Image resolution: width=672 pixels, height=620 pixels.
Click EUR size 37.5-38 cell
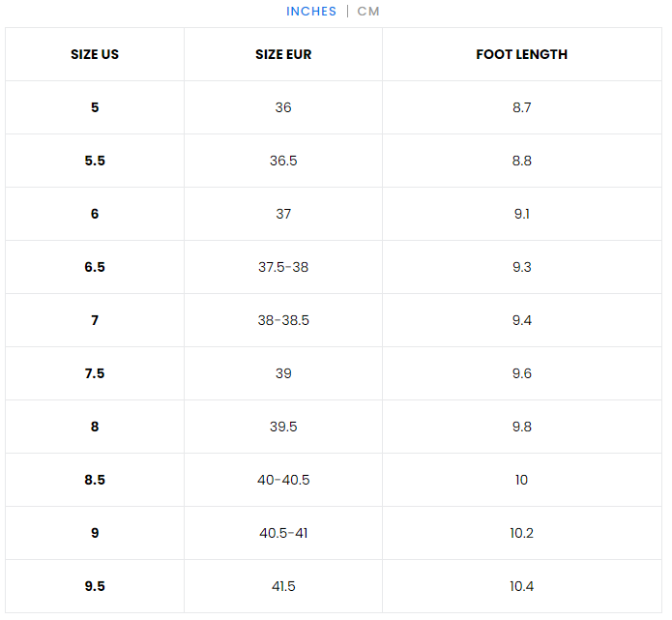283,267
